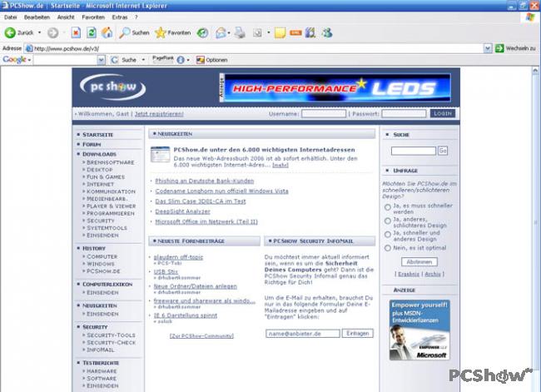Open the Datei menu

click(x=10, y=17)
